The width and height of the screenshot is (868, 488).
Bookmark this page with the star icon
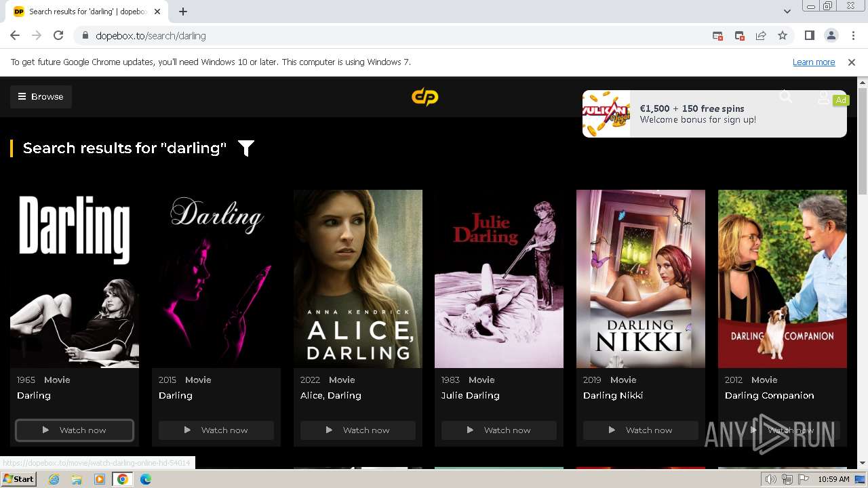783,36
